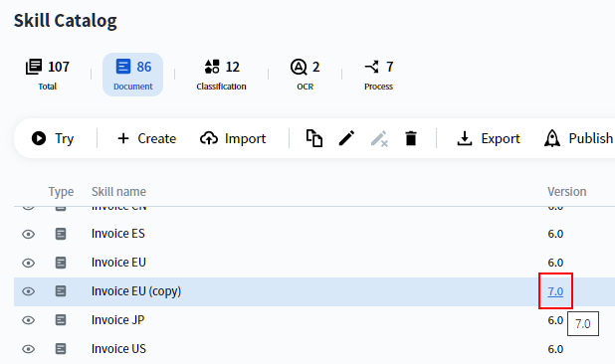Click version 6.0 of Invoice EU
Image resolution: width=615 pixels, height=364 pixels.
[555, 263]
